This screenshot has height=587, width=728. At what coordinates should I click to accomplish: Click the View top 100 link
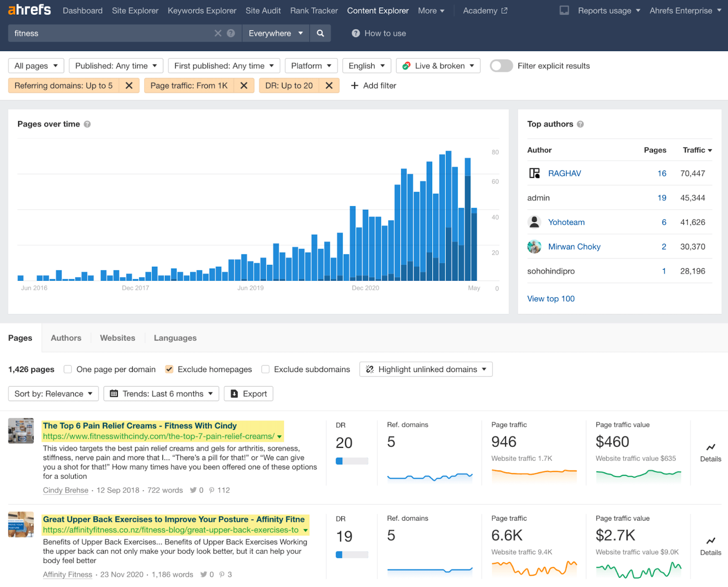pos(551,299)
